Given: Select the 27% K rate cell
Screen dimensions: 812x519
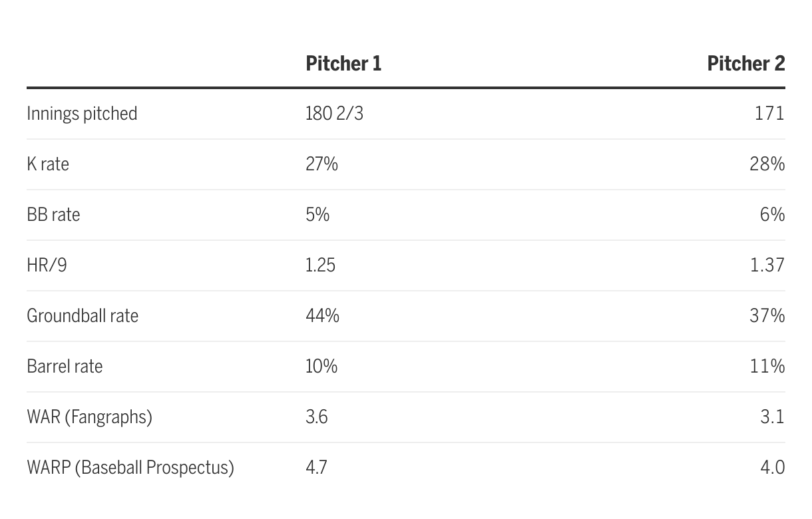Looking at the screenshot, I should pos(321,164).
